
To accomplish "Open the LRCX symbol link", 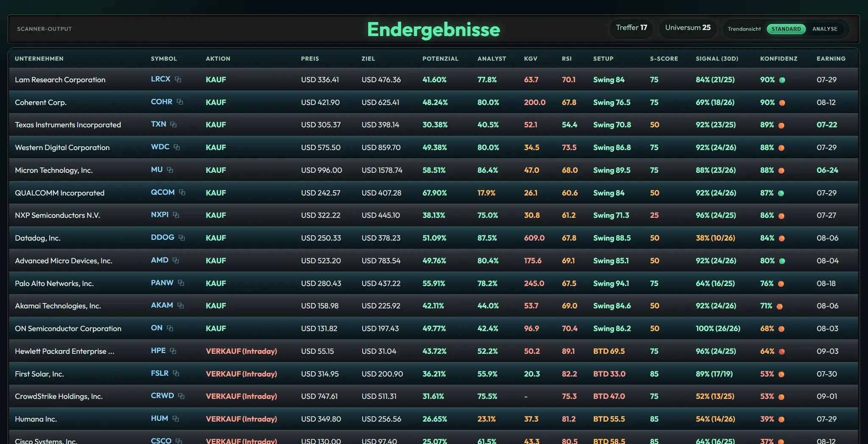I will click(x=161, y=79).
